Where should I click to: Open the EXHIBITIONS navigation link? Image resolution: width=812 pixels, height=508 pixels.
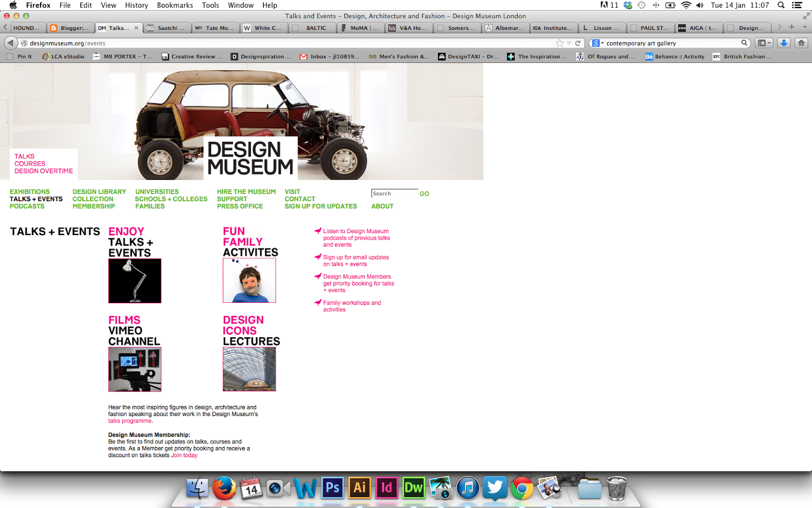click(x=30, y=192)
